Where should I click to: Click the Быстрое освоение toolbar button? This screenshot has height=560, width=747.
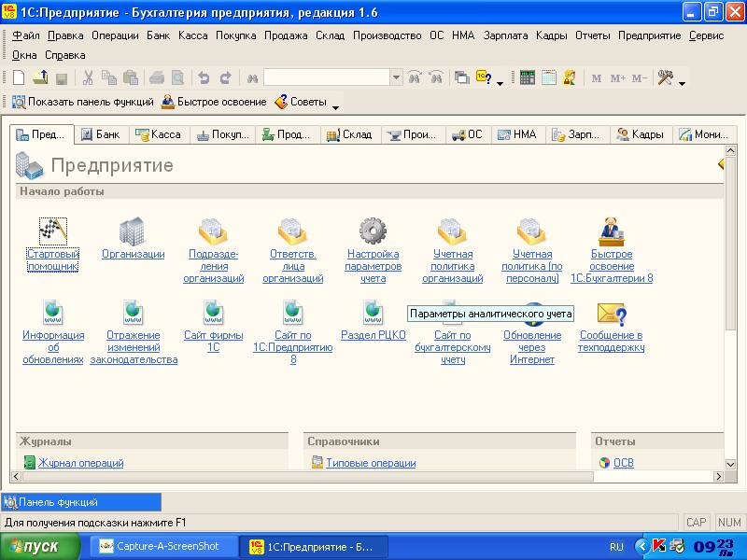pos(214,102)
